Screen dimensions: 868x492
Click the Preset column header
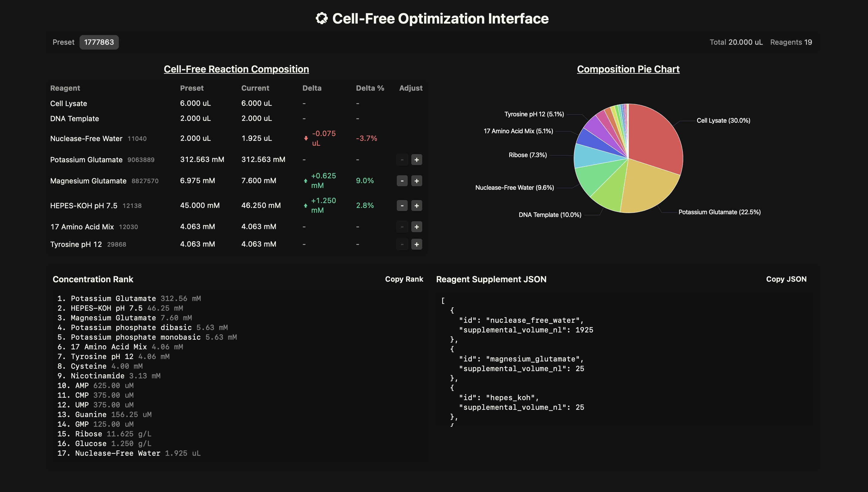tap(192, 88)
